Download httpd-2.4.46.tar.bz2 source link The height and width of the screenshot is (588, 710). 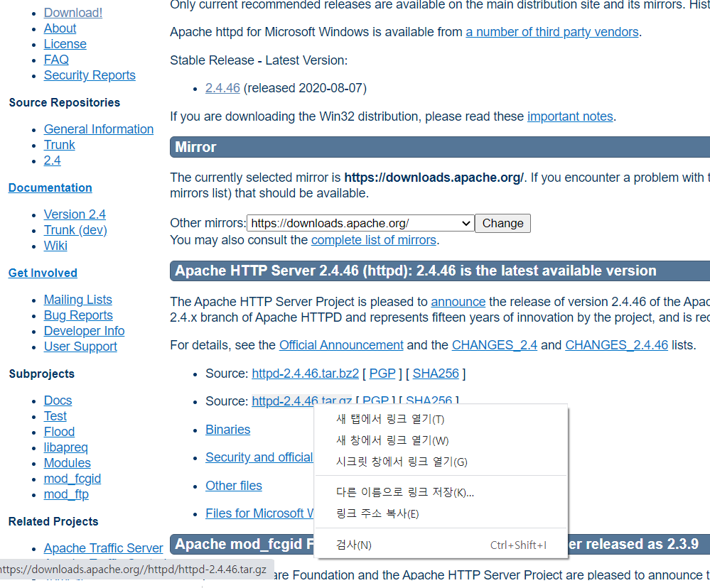pos(305,374)
